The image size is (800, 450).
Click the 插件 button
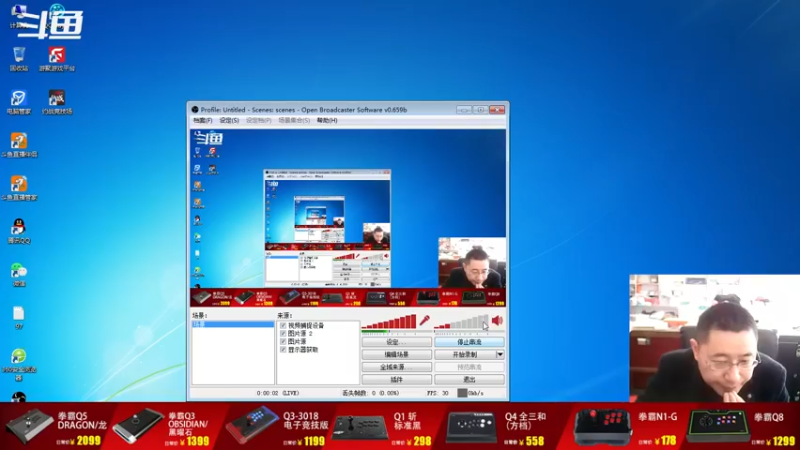[396, 380]
